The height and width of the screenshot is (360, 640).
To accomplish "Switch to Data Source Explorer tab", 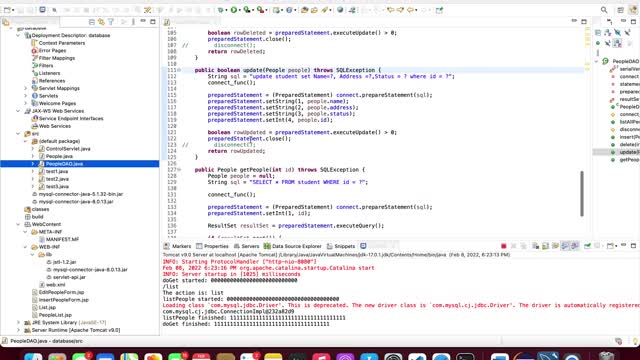I will pos(293,246).
